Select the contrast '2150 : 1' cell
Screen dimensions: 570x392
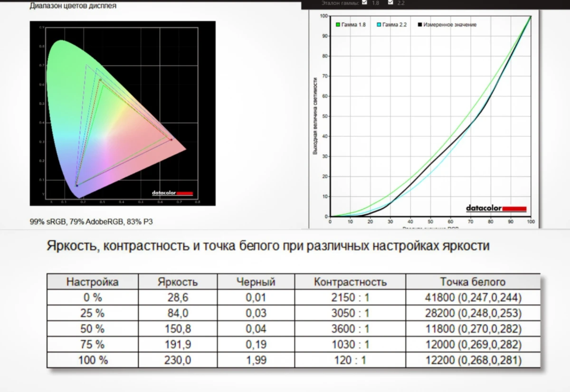coord(350,297)
